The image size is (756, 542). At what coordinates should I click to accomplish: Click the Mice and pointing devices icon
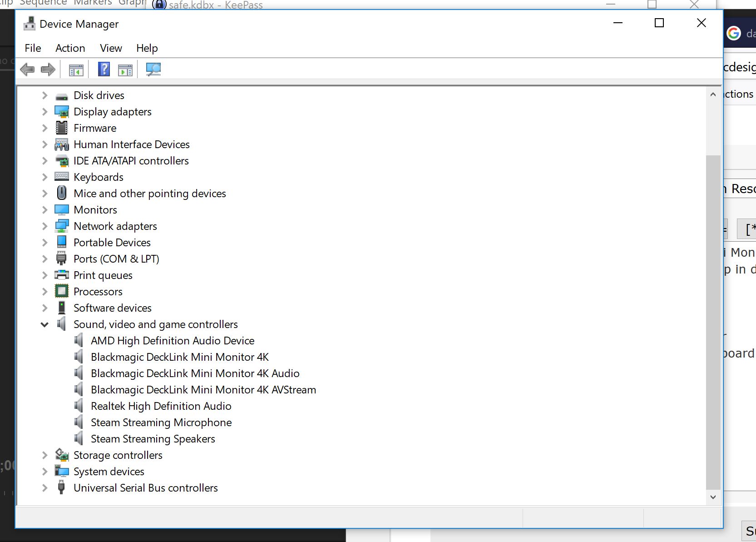coord(62,193)
